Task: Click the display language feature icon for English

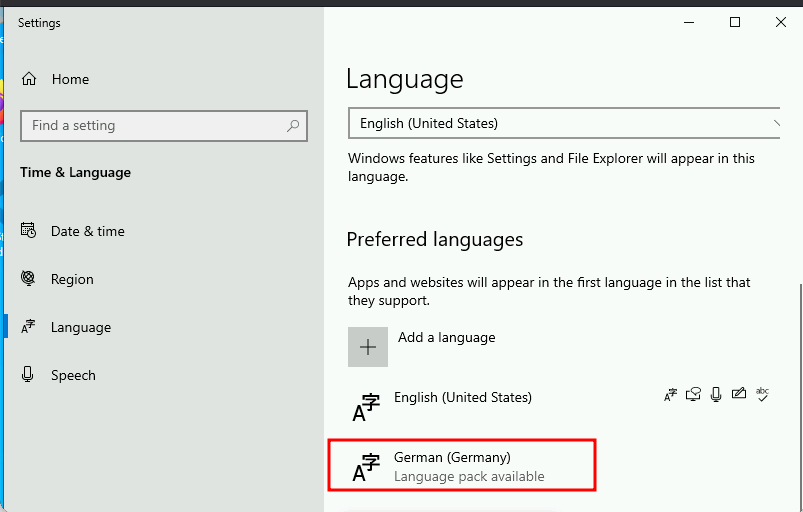Action: pos(670,394)
